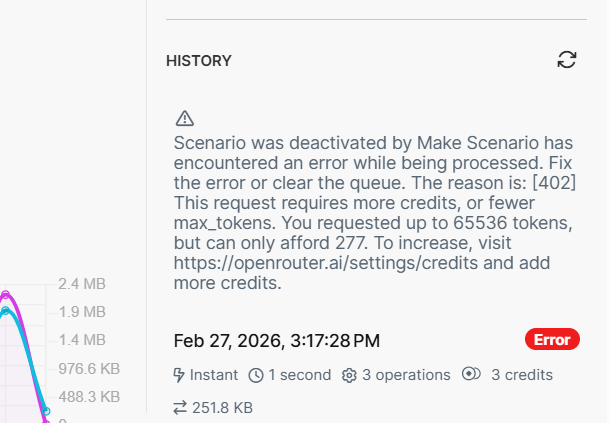The height and width of the screenshot is (423, 610).
Task: Click the lightning bolt Instant icon
Action: coord(180,375)
